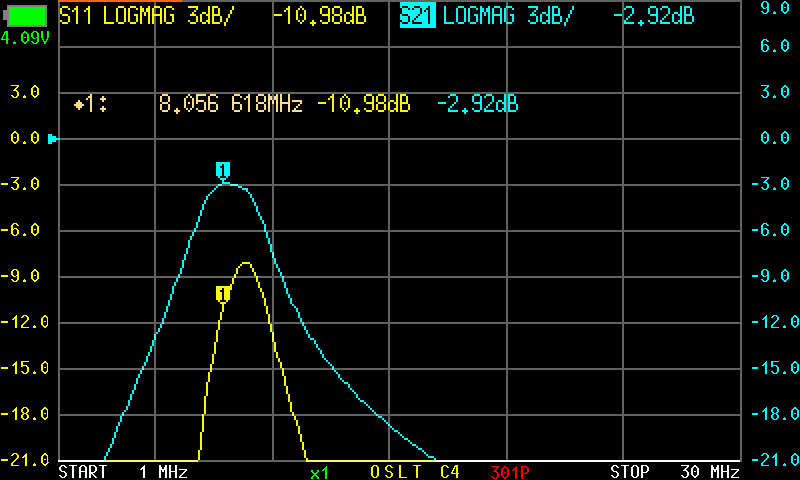The image size is (800, 480).
Task: Tap the S21 value -2.92dB in header
Action: click(654, 16)
